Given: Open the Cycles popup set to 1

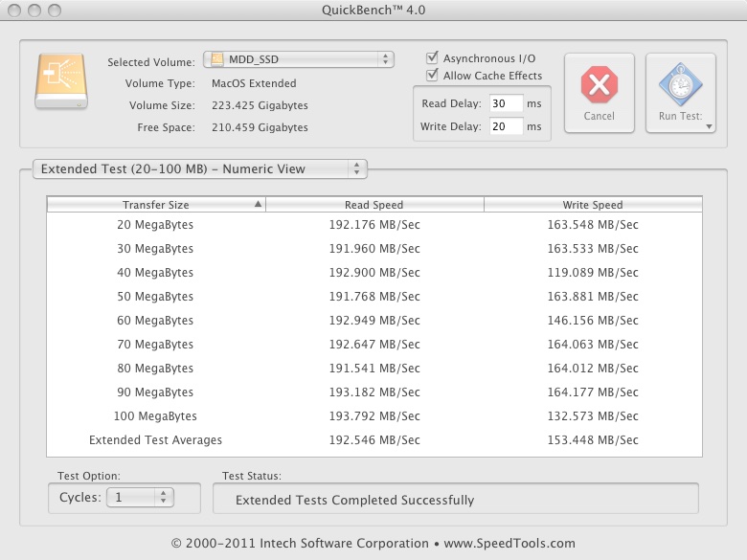Looking at the screenshot, I should [140, 497].
